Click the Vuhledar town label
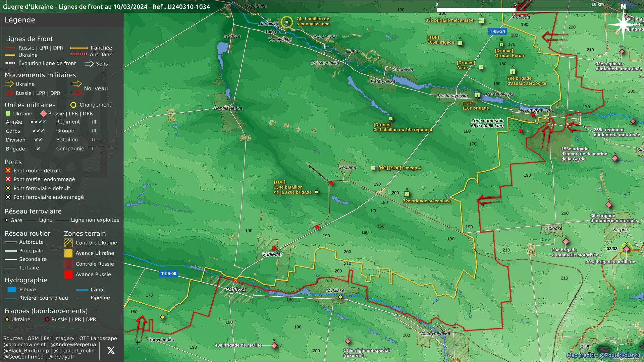Screen dimensions: 644x362 [x=272, y=254]
